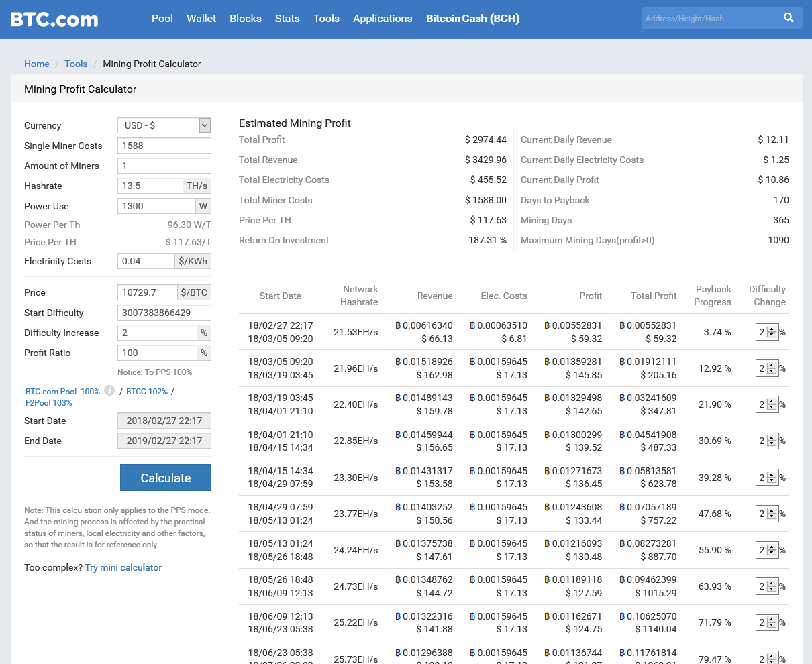This screenshot has width=812, height=664.
Task: Click the BTC.com logo
Action: tap(54, 19)
